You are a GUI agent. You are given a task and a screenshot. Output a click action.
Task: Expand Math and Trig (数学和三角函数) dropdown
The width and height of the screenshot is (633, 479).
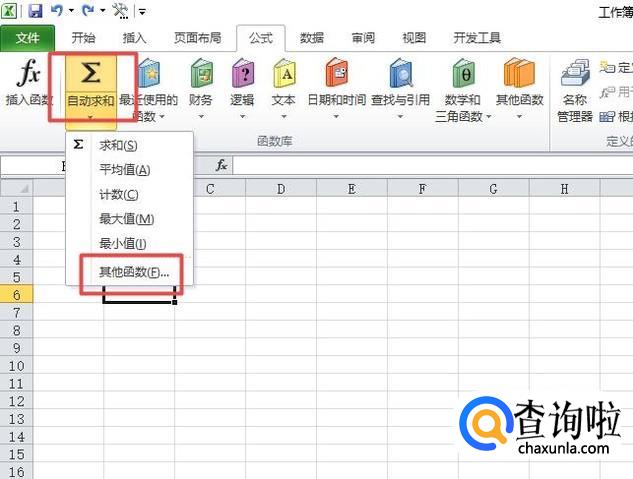pos(489,116)
